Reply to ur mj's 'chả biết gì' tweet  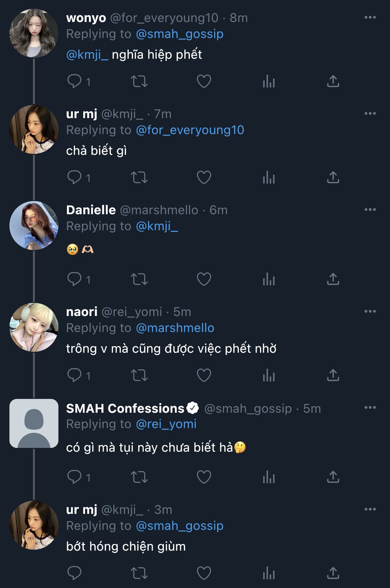pyautogui.click(x=74, y=177)
